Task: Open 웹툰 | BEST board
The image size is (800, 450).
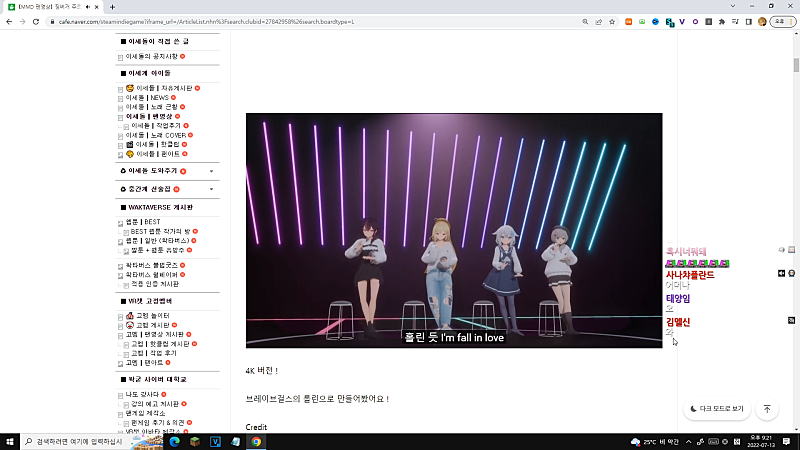Action: point(143,222)
